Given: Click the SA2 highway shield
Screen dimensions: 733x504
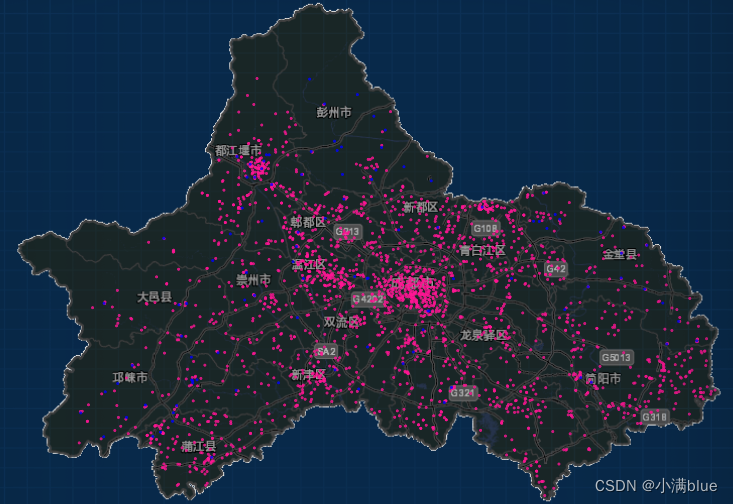Looking at the screenshot, I should (326, 351).
